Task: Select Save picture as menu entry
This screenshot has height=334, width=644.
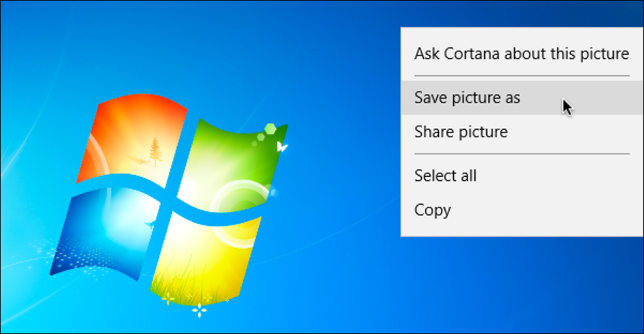Action: (x=522, y=98)
